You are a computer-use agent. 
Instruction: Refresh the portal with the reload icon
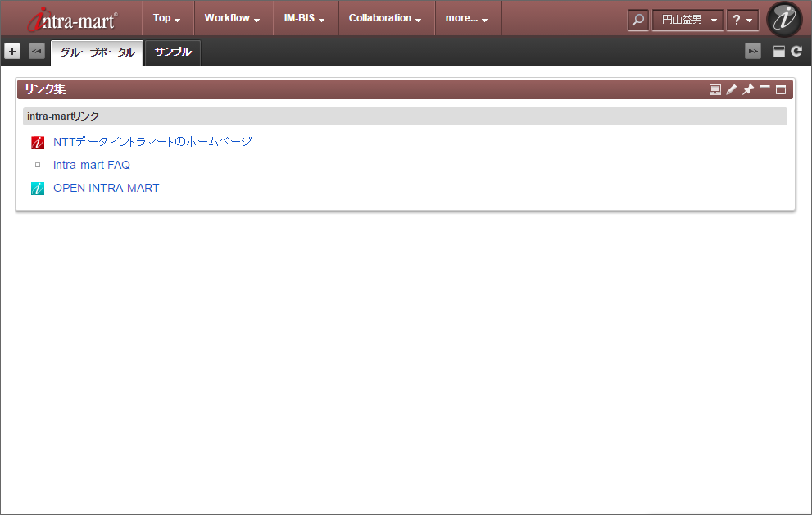coord(796,52)
